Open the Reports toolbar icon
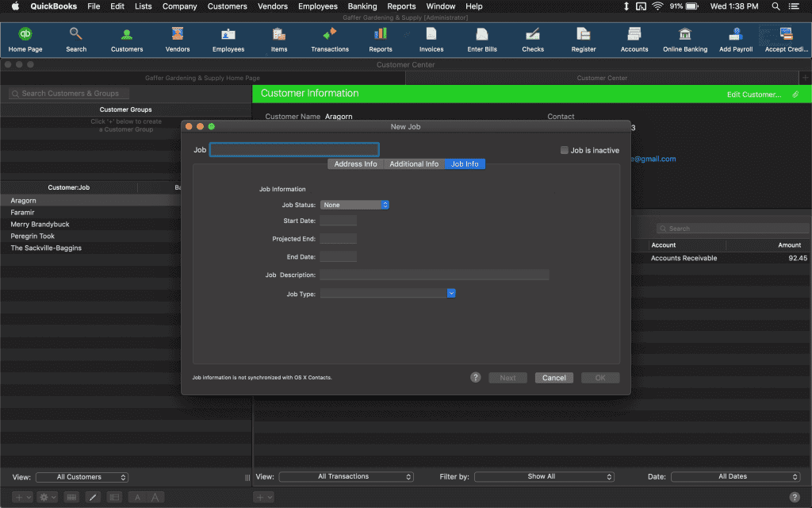 (381, 40)
